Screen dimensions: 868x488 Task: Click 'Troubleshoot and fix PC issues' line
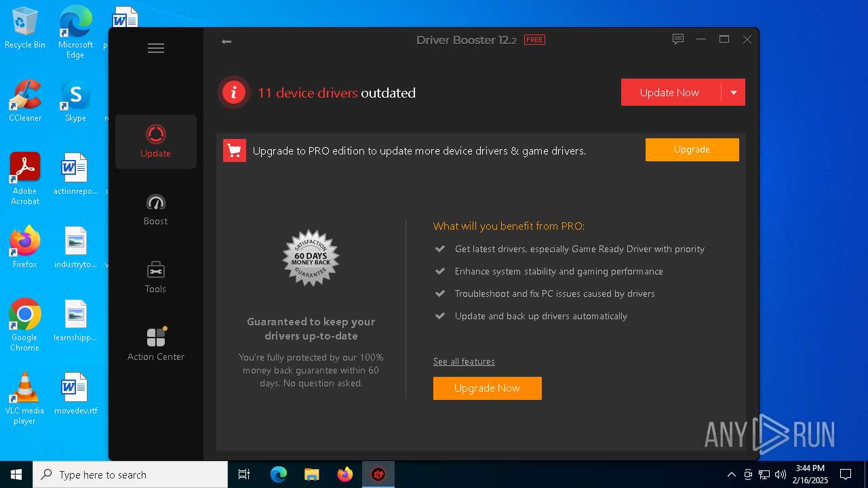click(x=554, y=293)
